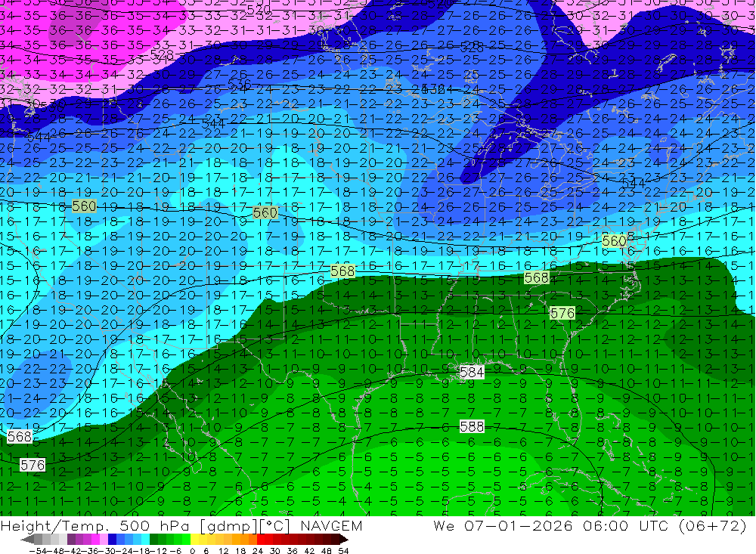Click the leftmost 568 contour label
The image size is (756, 554).
coord(20,437)
